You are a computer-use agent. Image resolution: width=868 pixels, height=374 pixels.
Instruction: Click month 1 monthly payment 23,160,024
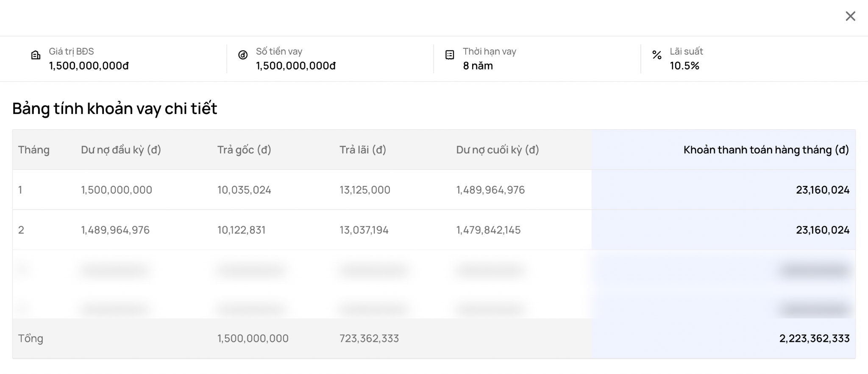[x=823, y=190]
